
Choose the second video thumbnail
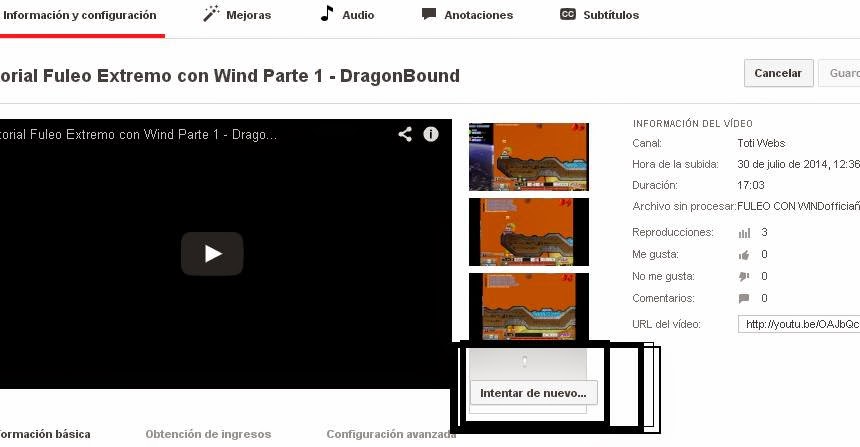point(529,232)
